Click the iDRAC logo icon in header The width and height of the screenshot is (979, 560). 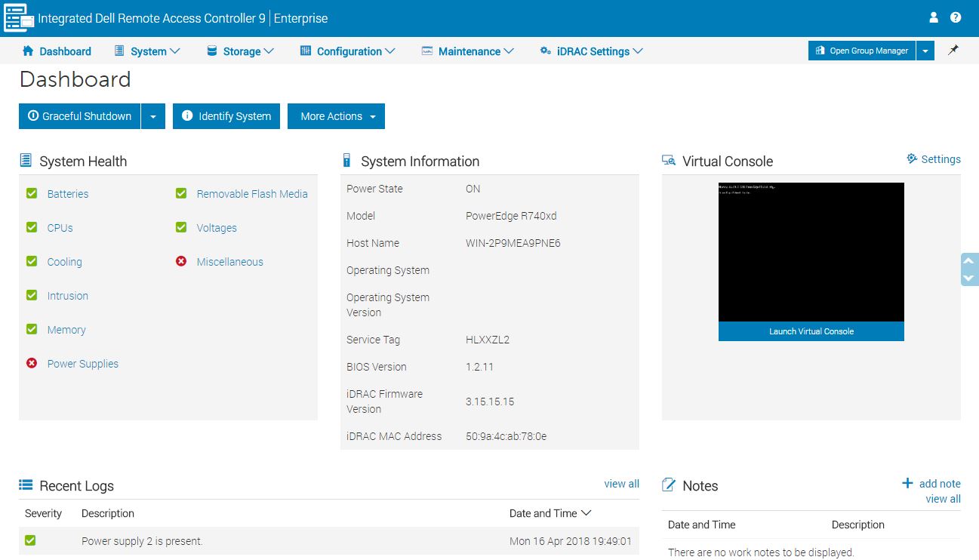[x=19, y=18]
